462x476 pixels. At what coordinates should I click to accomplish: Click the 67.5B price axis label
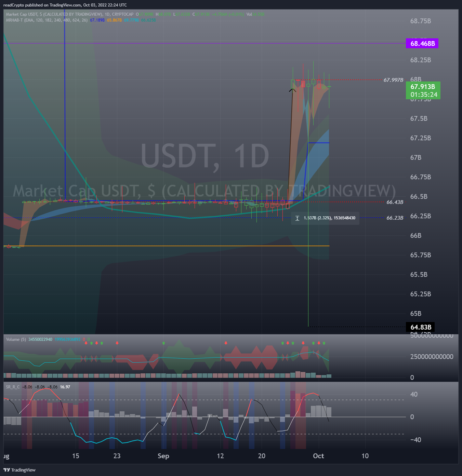pos(419,119)
